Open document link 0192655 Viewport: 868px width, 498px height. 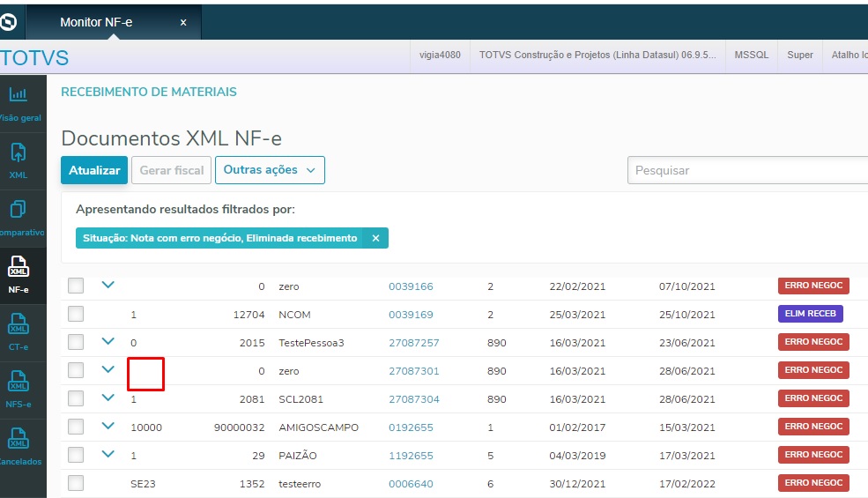click(411, 427)
